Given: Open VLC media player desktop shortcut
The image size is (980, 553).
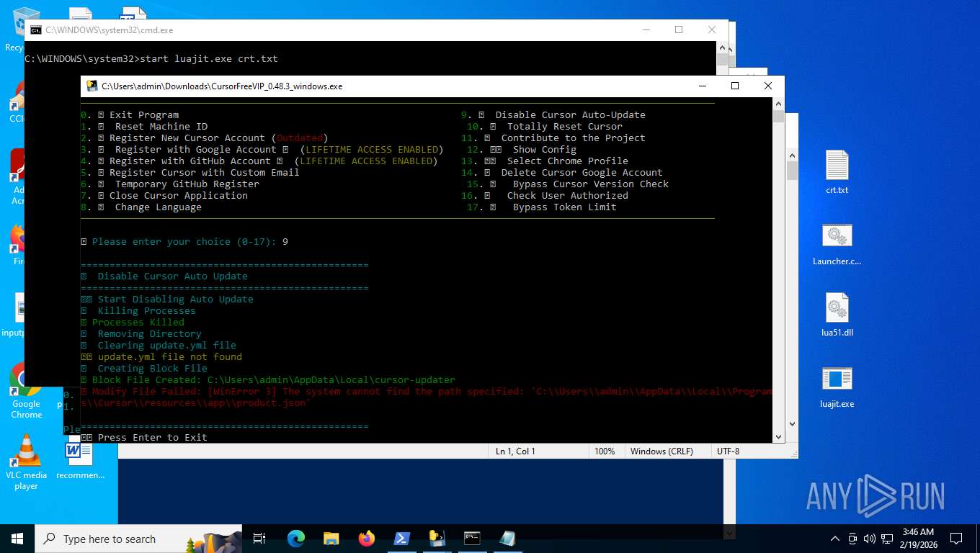Looking at the screenshot, I should tap(26, 463).
